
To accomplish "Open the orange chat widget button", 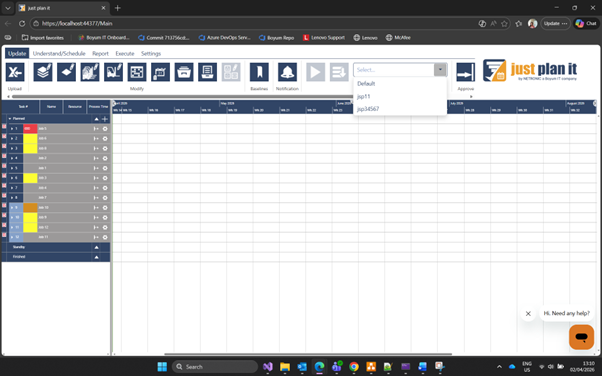I will pyautogui.click(x=581, y=337).
